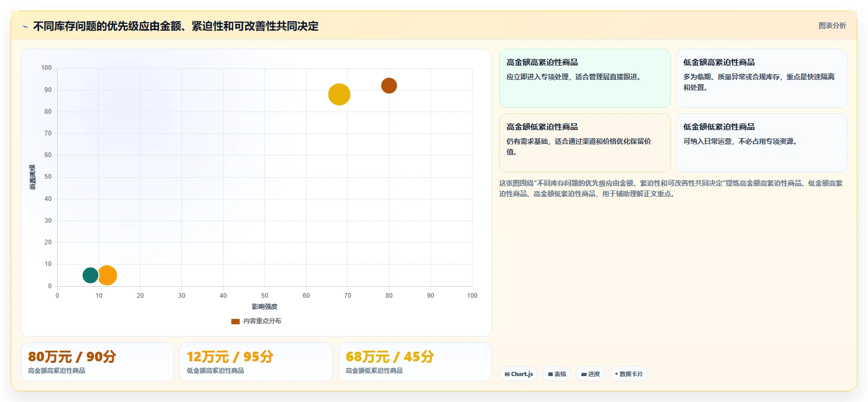Click the orange bubble near impact 12
The image size is (868, 402).
[x=107, y=275]
